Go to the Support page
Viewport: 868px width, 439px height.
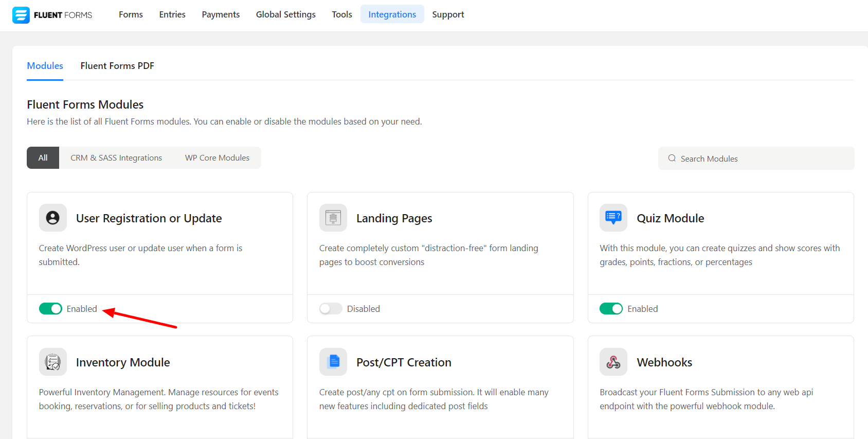coord(448,14)
